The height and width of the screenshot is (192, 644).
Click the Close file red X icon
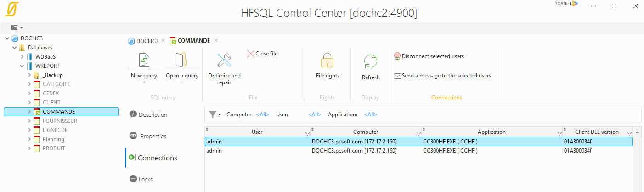click(250, 54)
